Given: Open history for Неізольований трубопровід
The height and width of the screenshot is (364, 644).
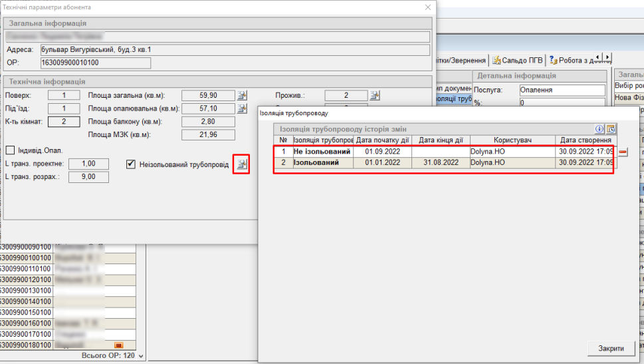Looking at the screenshot, I should (x=241, y=164).
